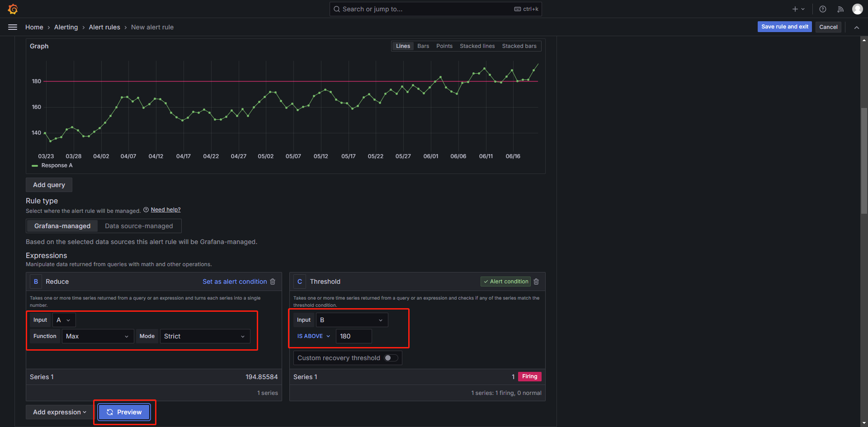Select Data source-managed rule type
868x427 pixels.
139,226
